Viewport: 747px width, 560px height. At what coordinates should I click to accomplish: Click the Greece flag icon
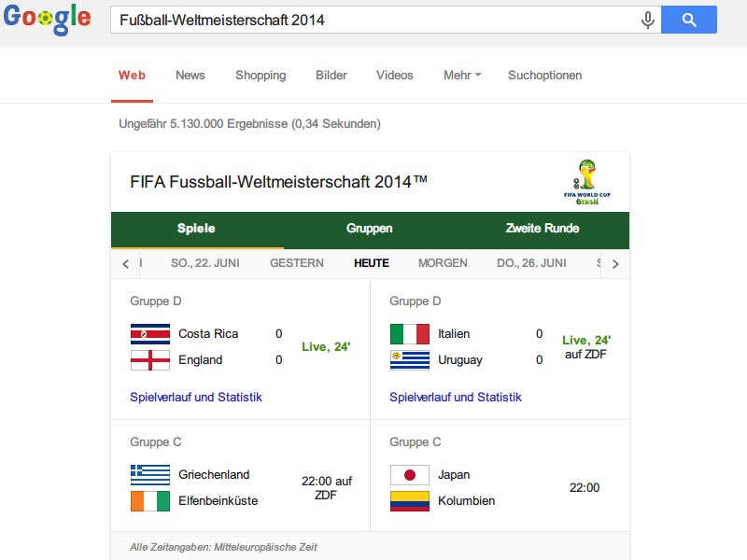point(150,475)
